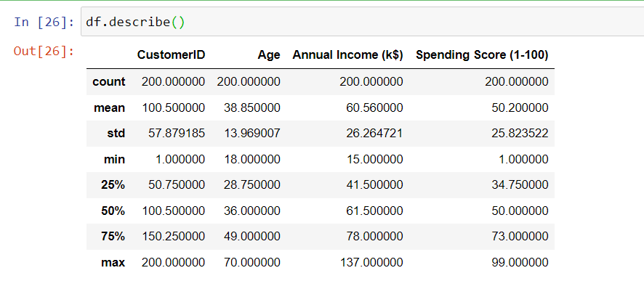The width and height of the screenshot is (644, 281).
Task: Select the count row label
Action: tap(109, 81)
